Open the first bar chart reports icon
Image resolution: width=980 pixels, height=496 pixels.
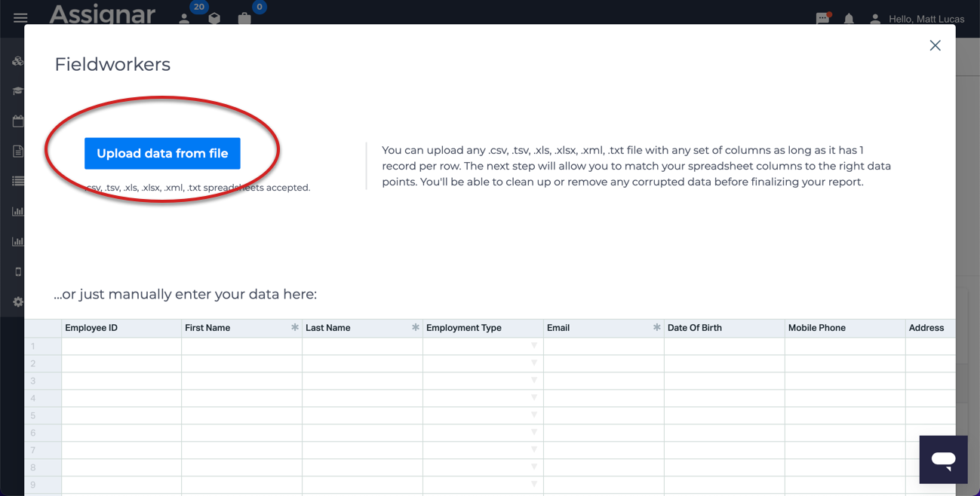[17, 211]
